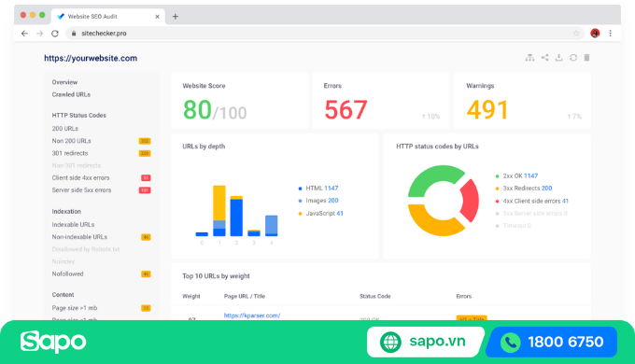635x364 pixels.
Task: Click the Page URL / Title header
Action: 245,297
